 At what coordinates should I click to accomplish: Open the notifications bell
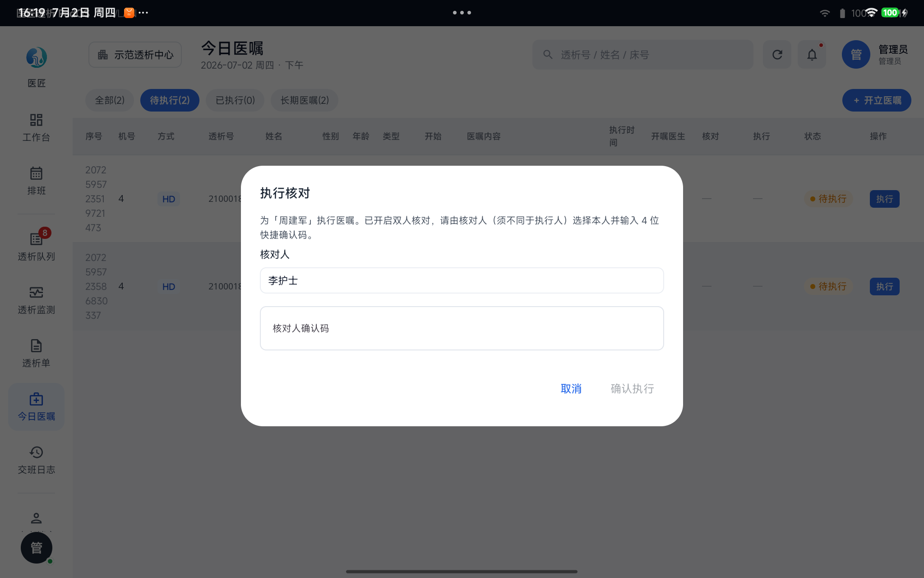point(812,55)
